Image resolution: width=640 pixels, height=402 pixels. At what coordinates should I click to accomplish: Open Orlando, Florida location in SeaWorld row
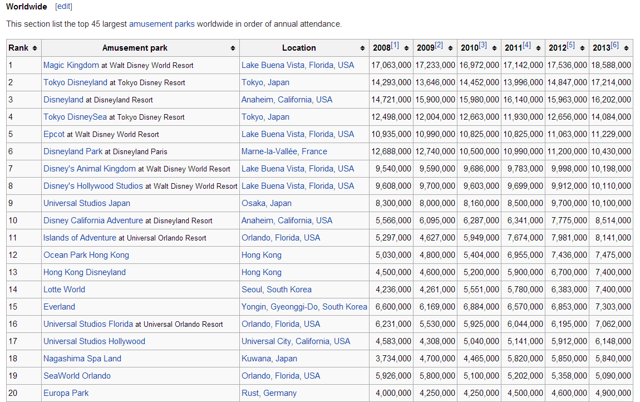(280, 376)
